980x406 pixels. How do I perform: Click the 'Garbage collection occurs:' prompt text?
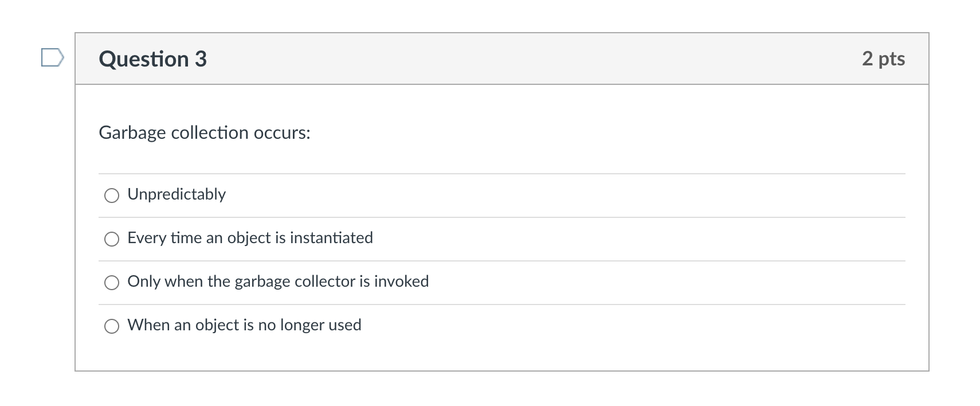pyautogui.click(x=205, y=133)
